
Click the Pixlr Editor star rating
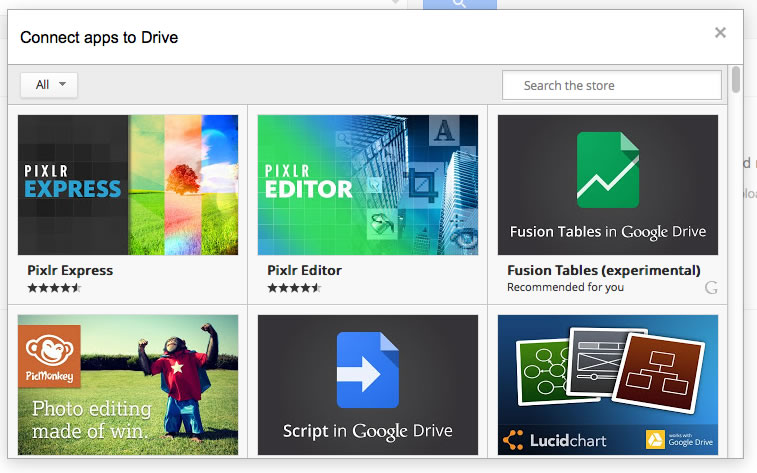[x=294, y=288]
